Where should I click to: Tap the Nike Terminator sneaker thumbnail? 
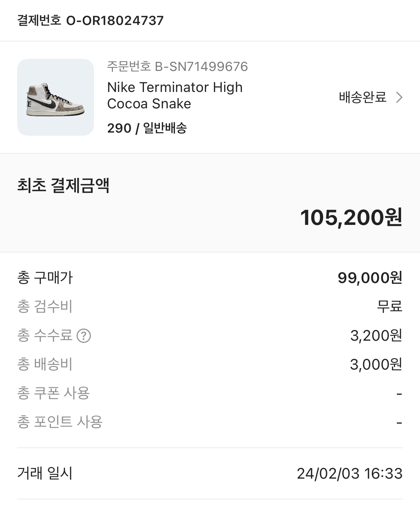pyautogui.click(x=56, y=97)
